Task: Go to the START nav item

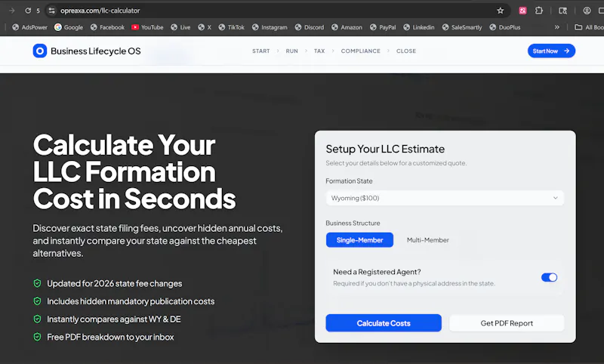Action: click(260, 51)
